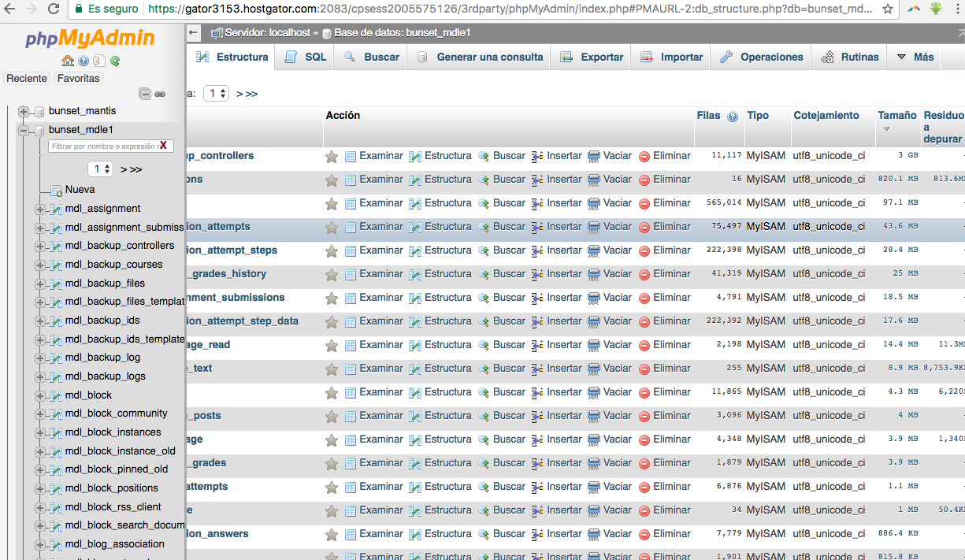Click the Insertar icon in the ion_attempt_steps row
This screenshot has width=965, height=560.
click(x=537, y=250)
